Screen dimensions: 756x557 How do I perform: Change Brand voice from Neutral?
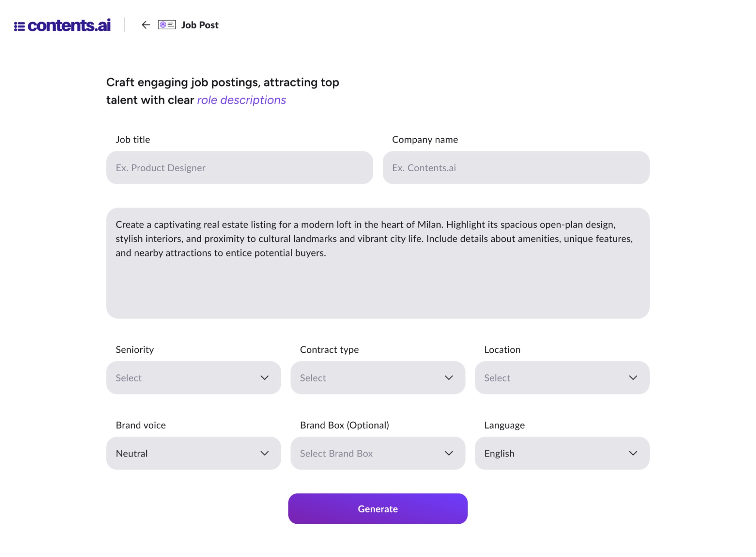193,453
